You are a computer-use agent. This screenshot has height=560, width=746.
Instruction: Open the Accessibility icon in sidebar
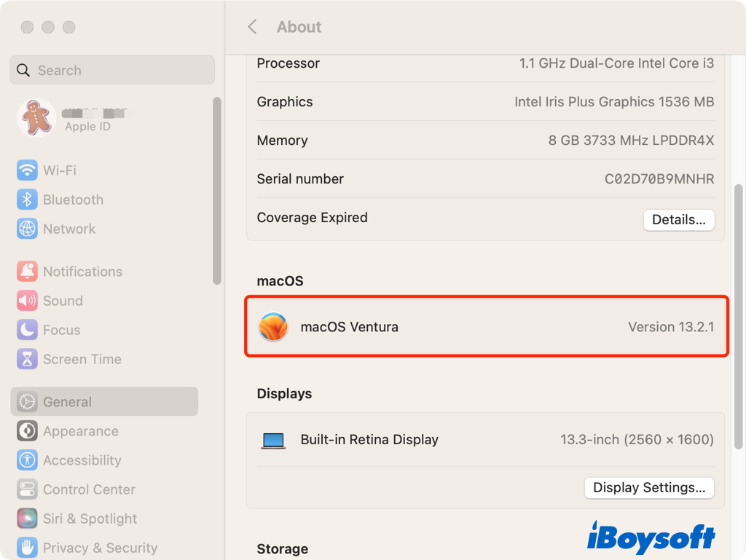click(x=27, y=460)
